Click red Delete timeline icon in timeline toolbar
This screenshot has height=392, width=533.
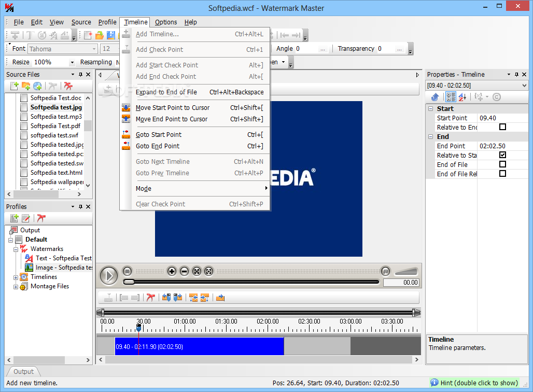click(150, 298)
